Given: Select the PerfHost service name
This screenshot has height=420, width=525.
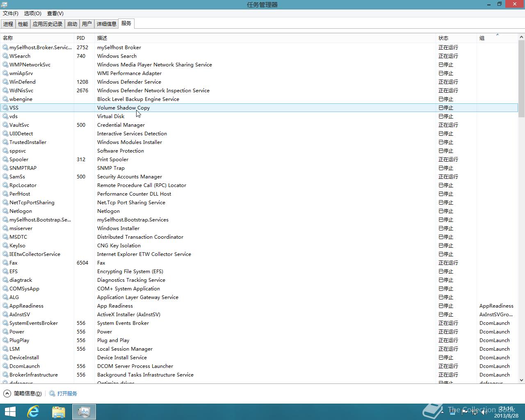Looking at the screenshot, I should click(20, 194).
